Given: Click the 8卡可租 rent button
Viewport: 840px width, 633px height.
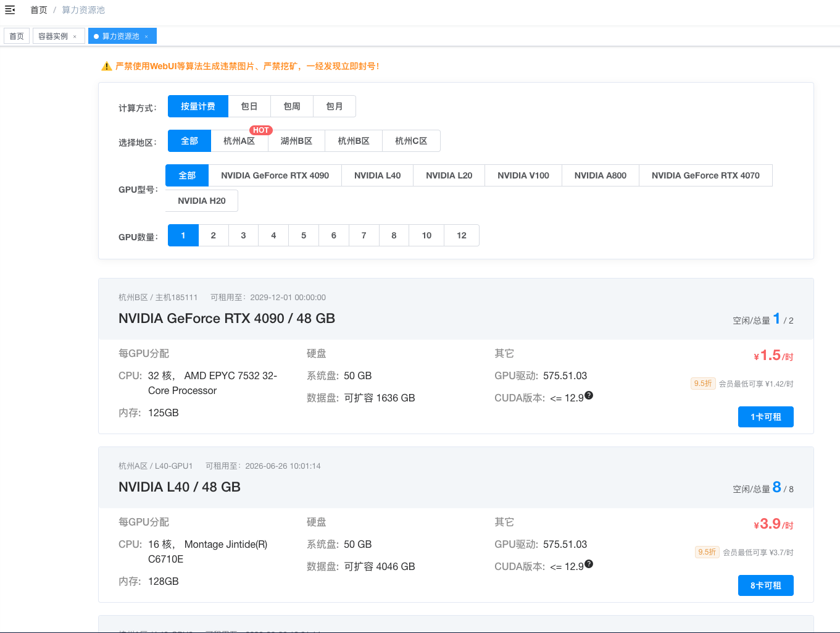Looking at the screenshot, I should pos(766,585).
